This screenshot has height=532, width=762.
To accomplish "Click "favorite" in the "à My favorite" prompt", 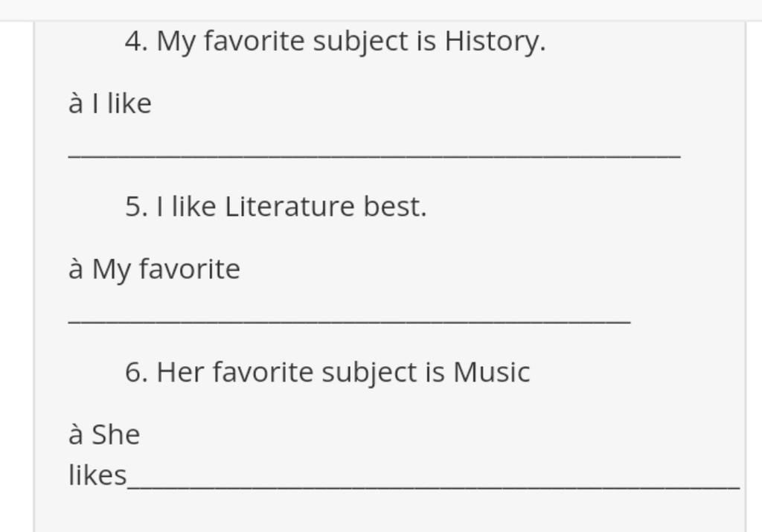I will pos(190,269).
